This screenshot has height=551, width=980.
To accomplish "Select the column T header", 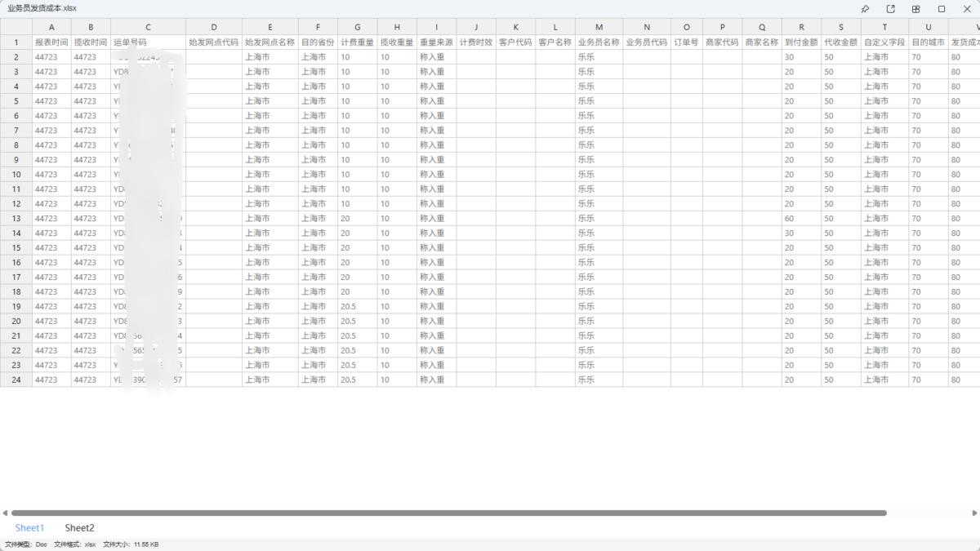I will pyautogui.click(x=884, y=27).
